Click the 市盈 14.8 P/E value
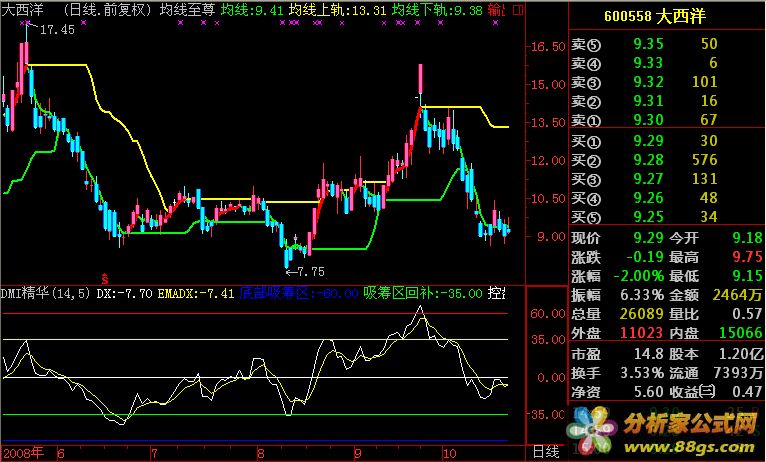 pyautogui.click(x=617, y=355)
